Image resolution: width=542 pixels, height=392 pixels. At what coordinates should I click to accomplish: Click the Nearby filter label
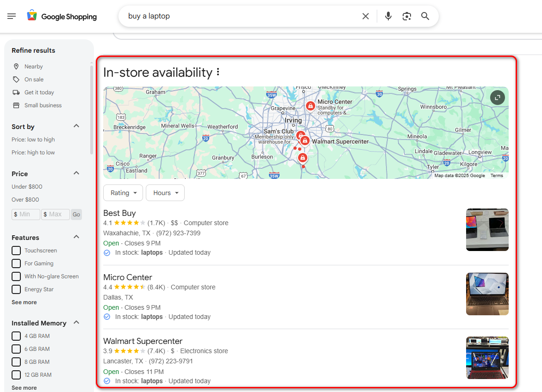(33, 66)
